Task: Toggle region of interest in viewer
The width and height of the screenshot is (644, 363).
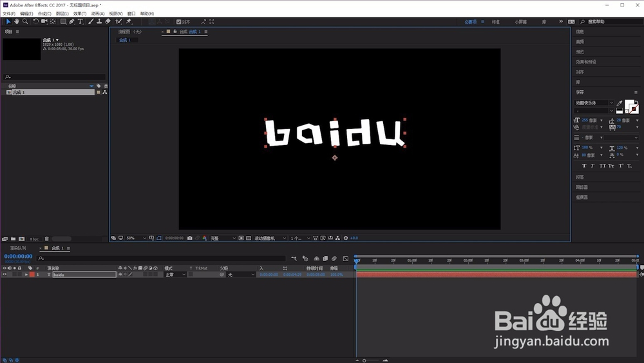Action: click(241, 238)
